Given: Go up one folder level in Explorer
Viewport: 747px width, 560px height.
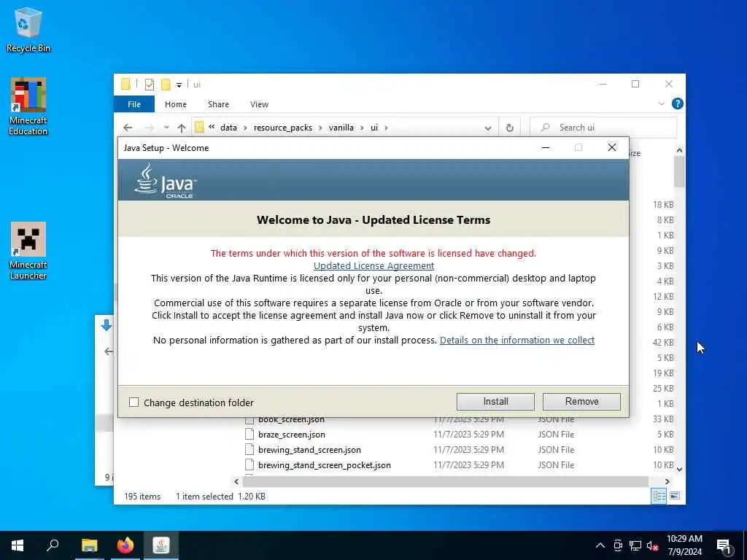Looking at the screenshot, I should [x=182, y=128].
